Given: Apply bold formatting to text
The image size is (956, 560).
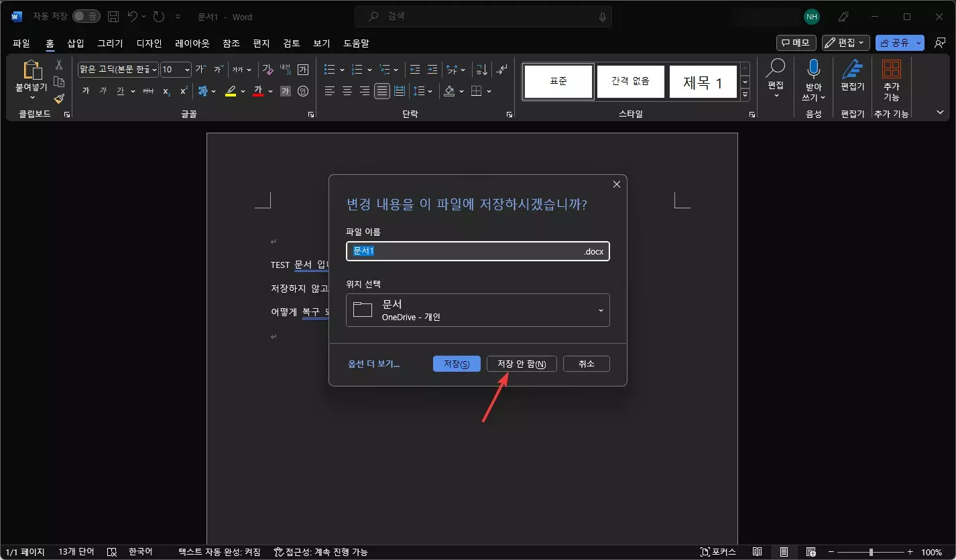Looking at the screenshot, I should pyautogui.click(x=86, y=91).
